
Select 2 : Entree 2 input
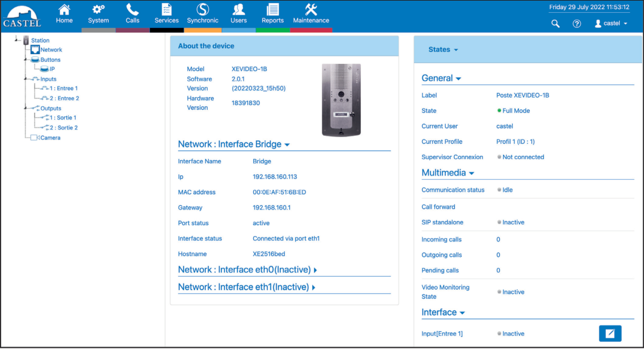click(x=64, y=98)
